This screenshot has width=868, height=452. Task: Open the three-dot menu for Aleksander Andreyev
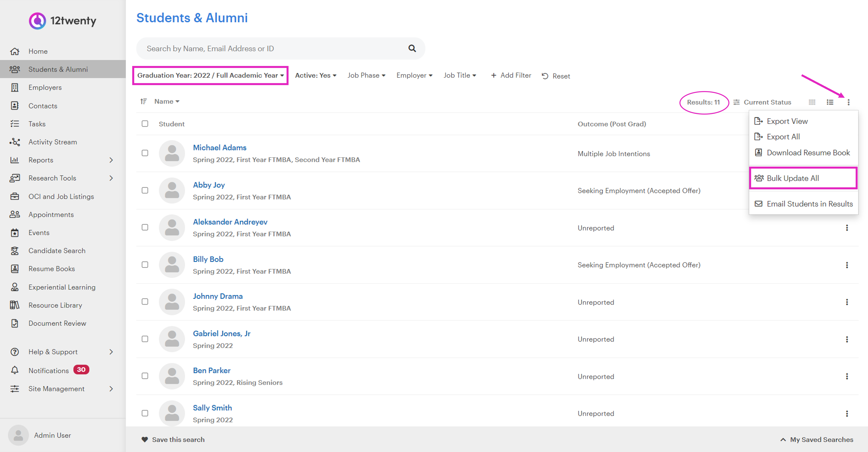847,228
